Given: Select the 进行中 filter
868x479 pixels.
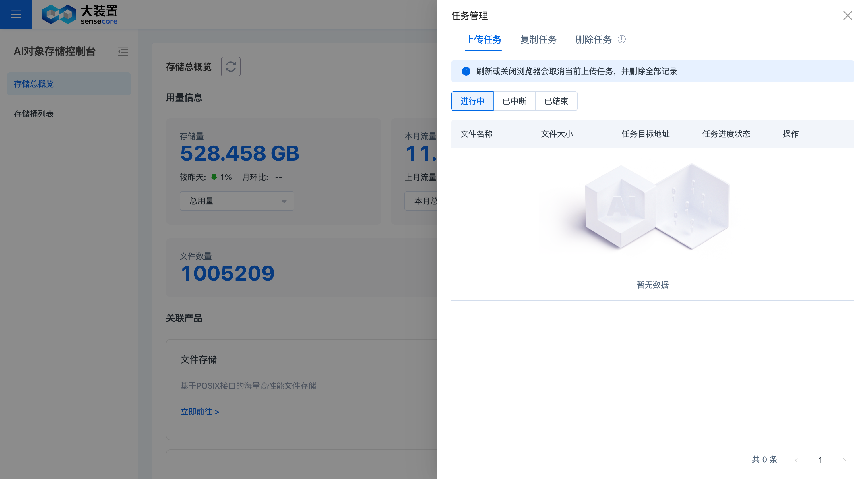Looking at the screenshot, I should click(472, 101).
